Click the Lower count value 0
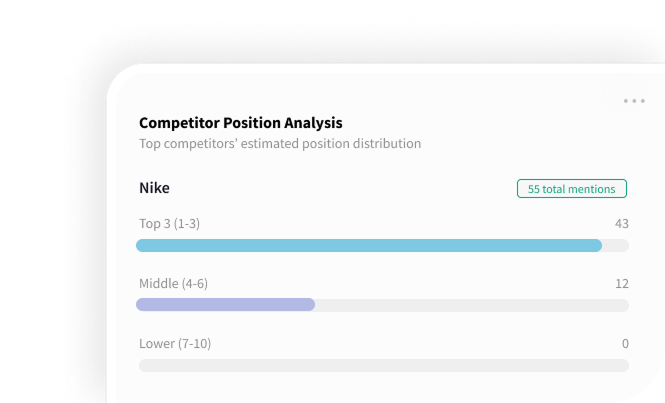The width and height of the screenshot is (665, 403). [625, 344]
